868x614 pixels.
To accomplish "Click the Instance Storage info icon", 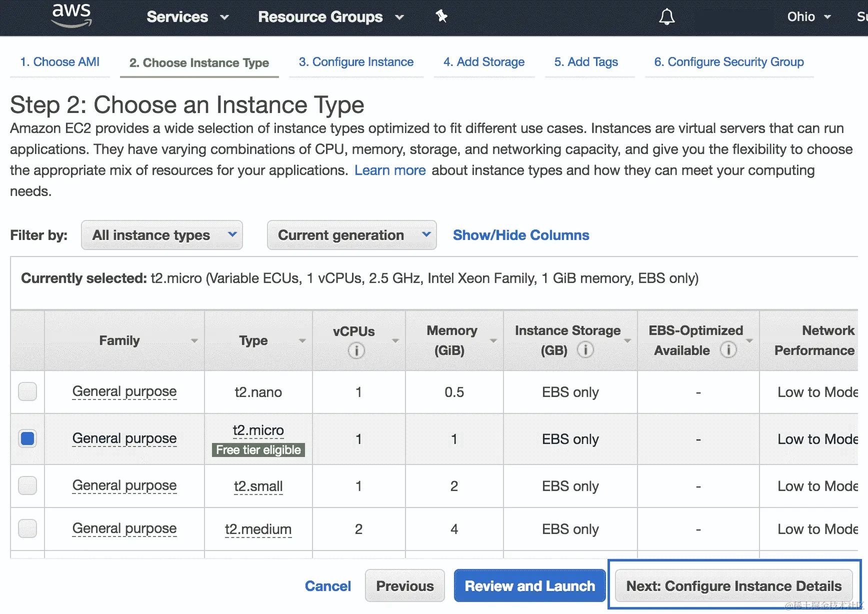I will [x=585, y=349].
